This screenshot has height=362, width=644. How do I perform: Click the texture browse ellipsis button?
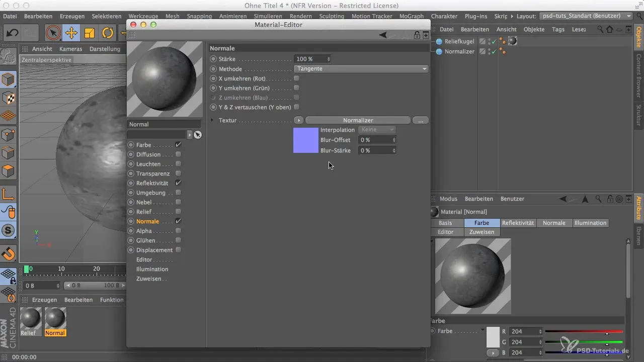[421, 121]
